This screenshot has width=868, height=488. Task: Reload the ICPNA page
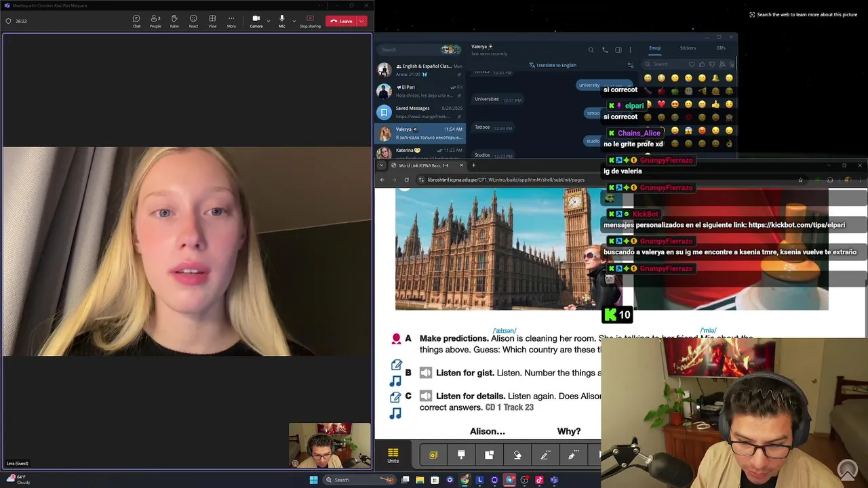tap(406, 180)
